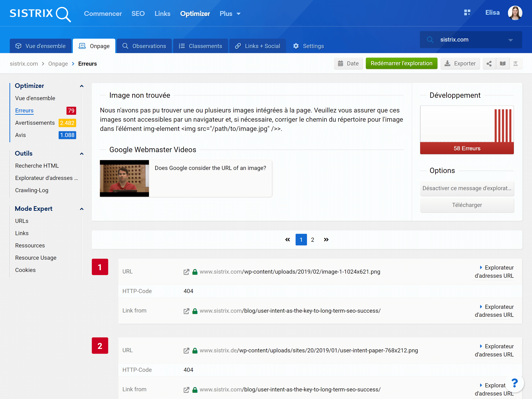Open image-1-1024x621.png URL link
Screen dimensions: 532x399
(x=290, y=272)
